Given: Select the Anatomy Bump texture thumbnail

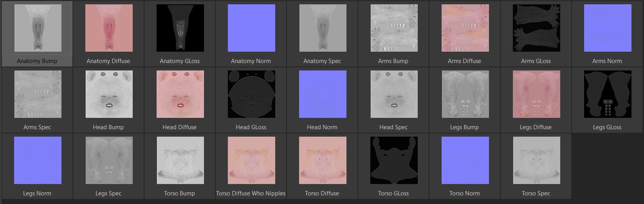Looking at the screenshot, I should click(x=38, y=28).
